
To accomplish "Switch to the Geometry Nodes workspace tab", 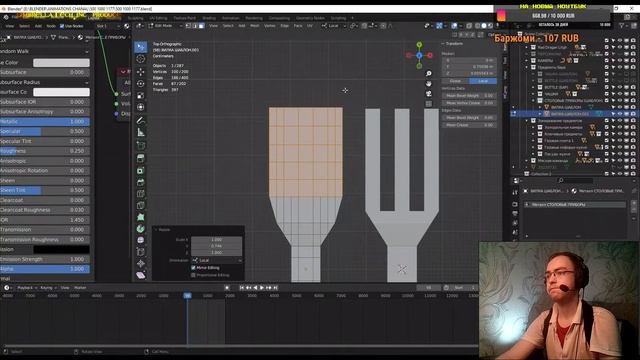I will 310,18.
